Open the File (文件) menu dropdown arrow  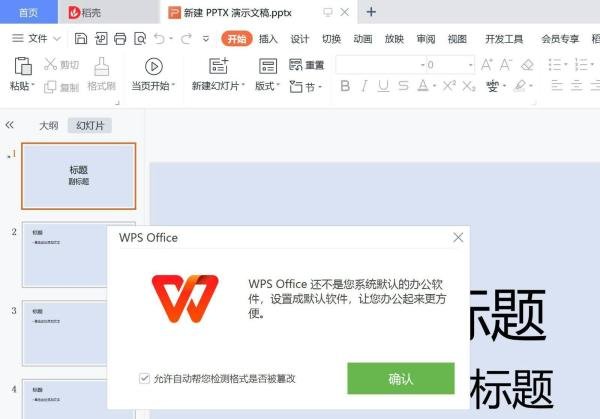pyautogui.click(x=57, y=39)
